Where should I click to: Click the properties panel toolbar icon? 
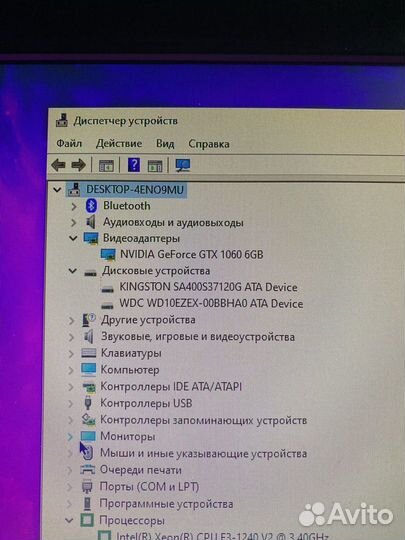[155, 166]
